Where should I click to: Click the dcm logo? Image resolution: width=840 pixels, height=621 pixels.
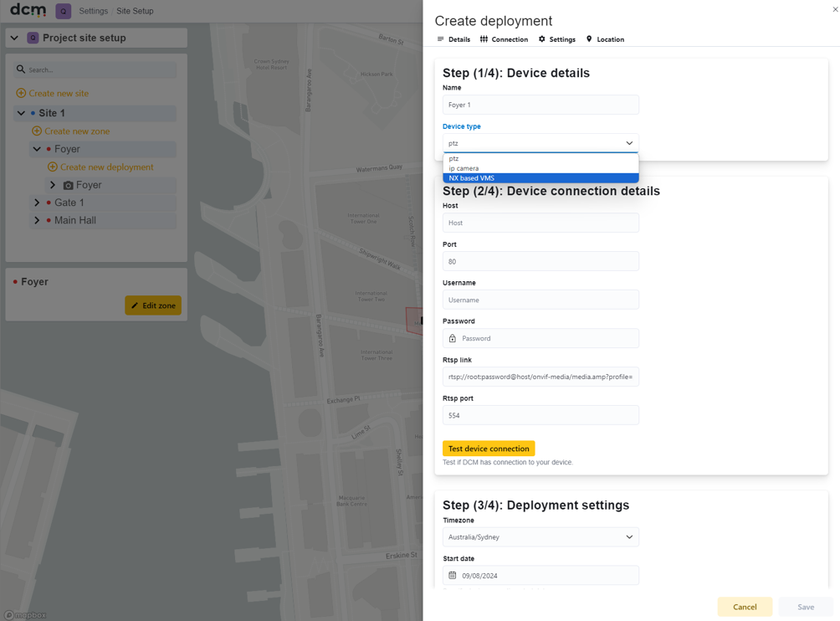click(x=28, y=10)
